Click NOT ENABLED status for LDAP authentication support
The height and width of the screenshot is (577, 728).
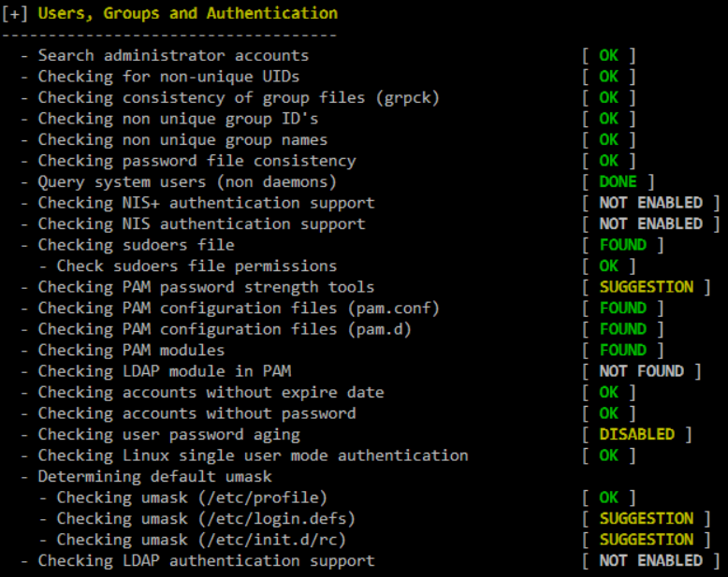(x=650, y=560)
